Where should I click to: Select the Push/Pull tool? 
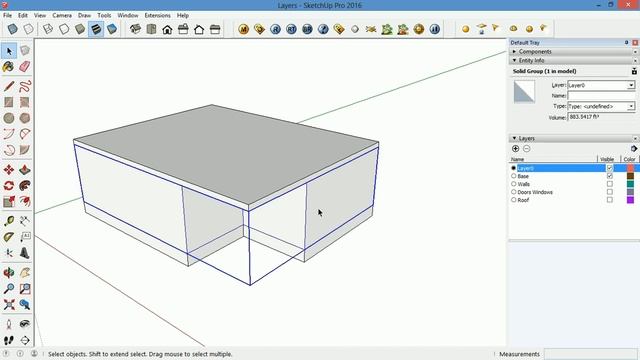[24, 170]
